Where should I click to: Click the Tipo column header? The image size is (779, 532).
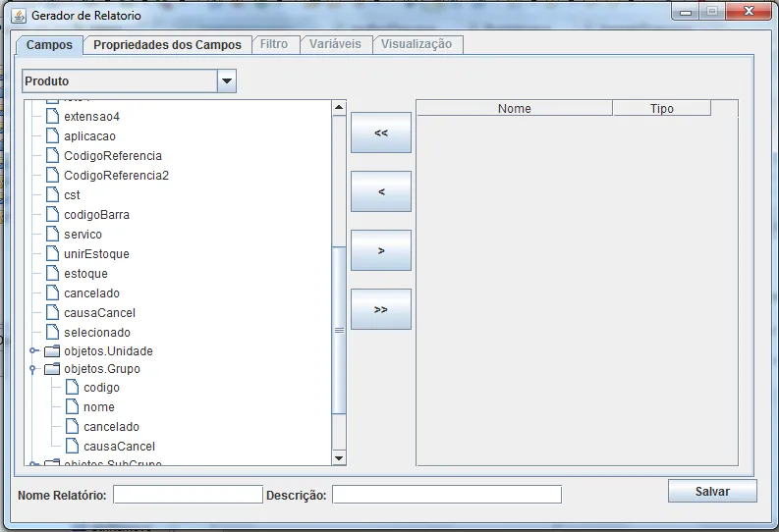(662, 109)
